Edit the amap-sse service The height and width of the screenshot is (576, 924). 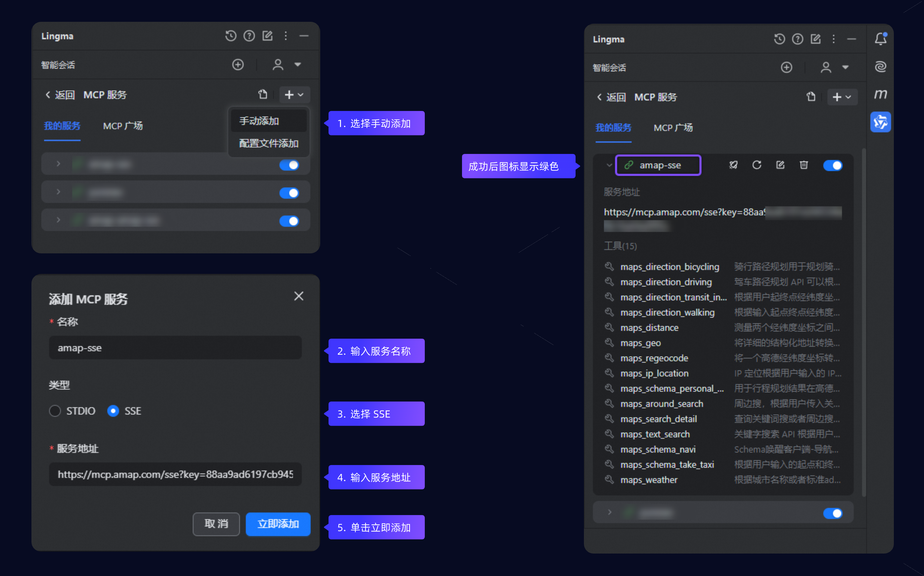coord(780,165)
